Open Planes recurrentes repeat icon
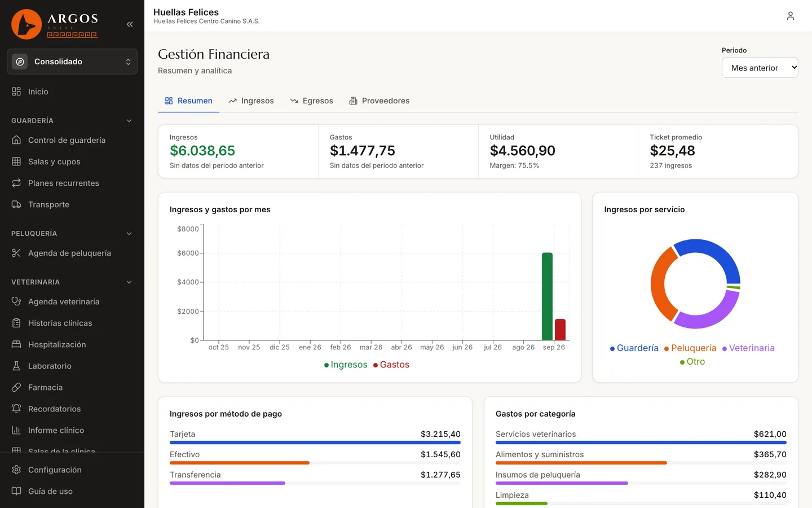Image resolution: width=812 pixels, height=508 pixels. [16, 183]
